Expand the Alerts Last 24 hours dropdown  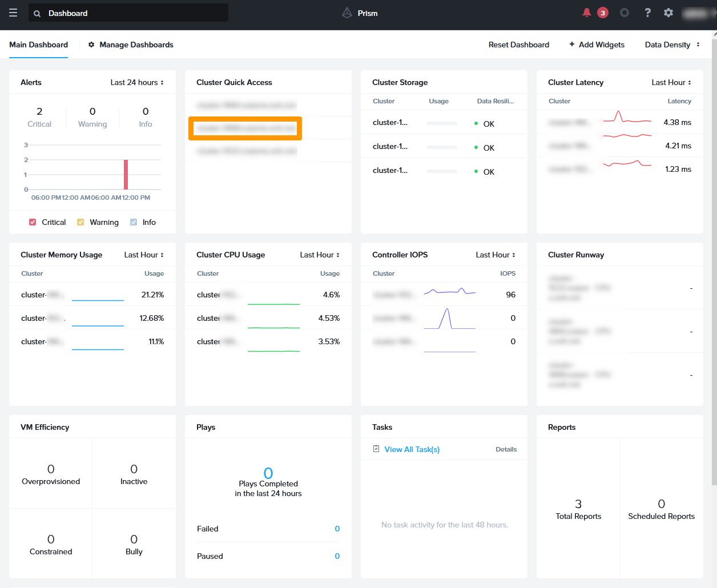(x=137, y=82)
